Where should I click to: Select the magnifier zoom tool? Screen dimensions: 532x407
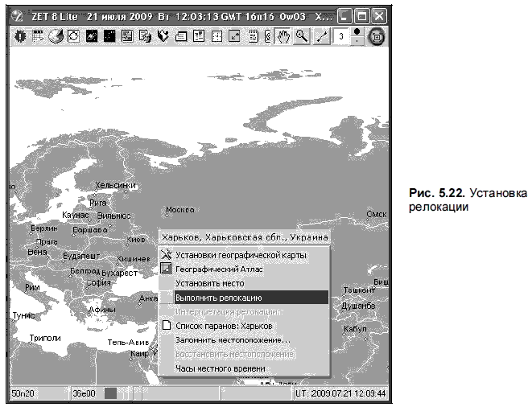(x=302, y=36)
